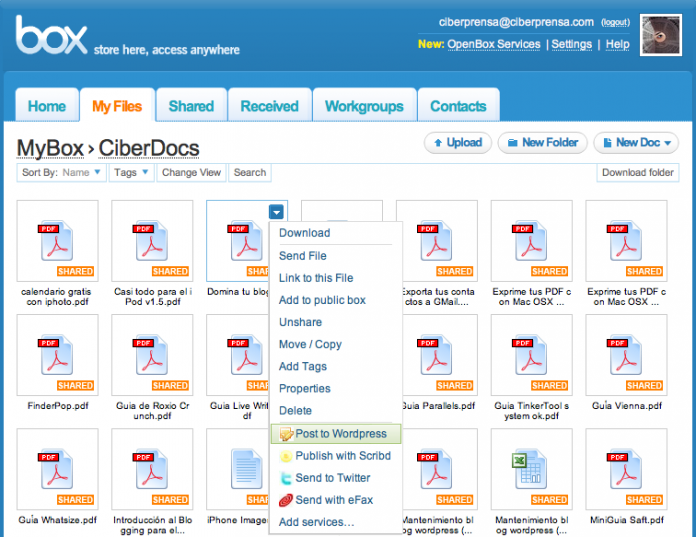Click the Box logo
The width and height of the screenshot is (696, 537).
(x=52, y=37)
